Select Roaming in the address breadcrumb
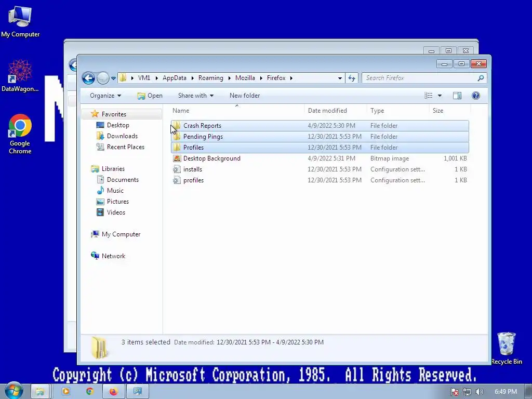532x399 pixels. (x=211, y=78)
